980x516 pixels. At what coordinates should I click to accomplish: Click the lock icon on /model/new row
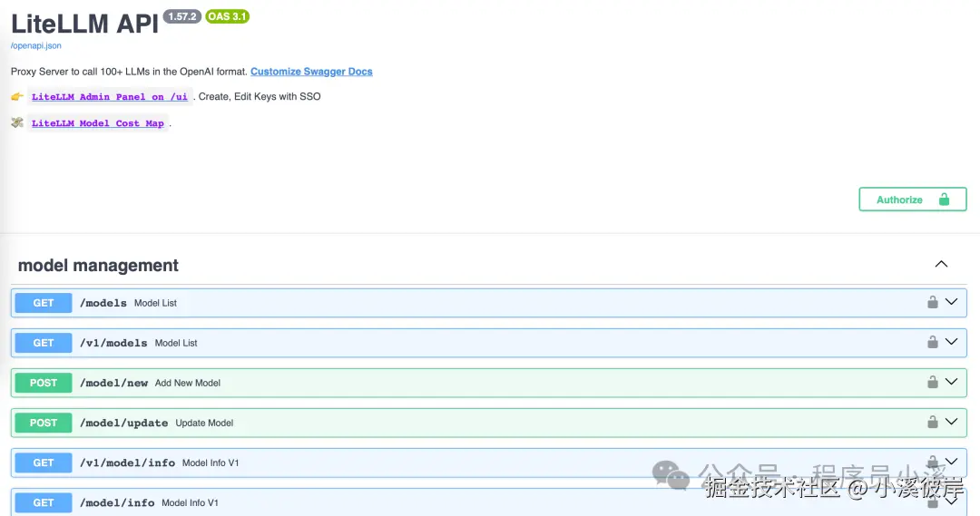coord(933,383)
